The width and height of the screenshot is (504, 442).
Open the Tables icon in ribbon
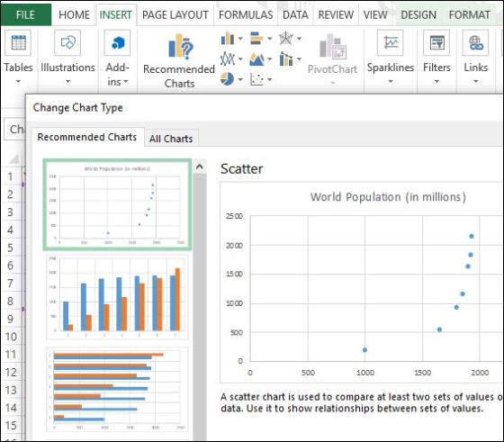tap(18, 42)
